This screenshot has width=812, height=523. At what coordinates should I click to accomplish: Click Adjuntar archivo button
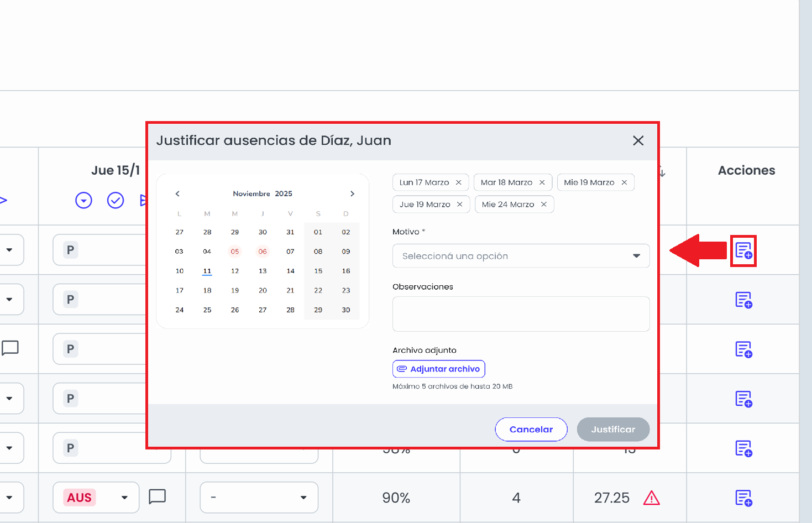click(439, 369)
